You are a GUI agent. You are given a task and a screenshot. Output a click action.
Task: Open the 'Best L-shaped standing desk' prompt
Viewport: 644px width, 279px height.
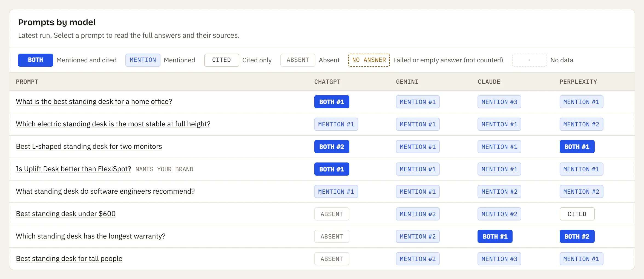pos(89,146)
